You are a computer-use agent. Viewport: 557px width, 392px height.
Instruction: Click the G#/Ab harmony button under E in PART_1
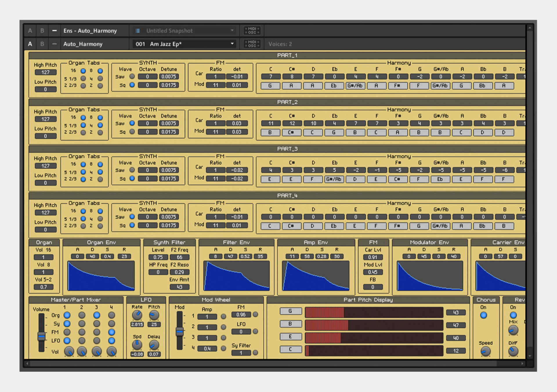(x=355, y=86)
